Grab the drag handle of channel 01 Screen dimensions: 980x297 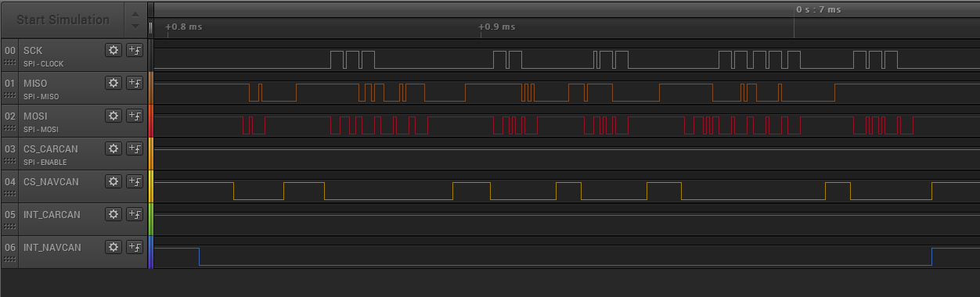point(10,96)
